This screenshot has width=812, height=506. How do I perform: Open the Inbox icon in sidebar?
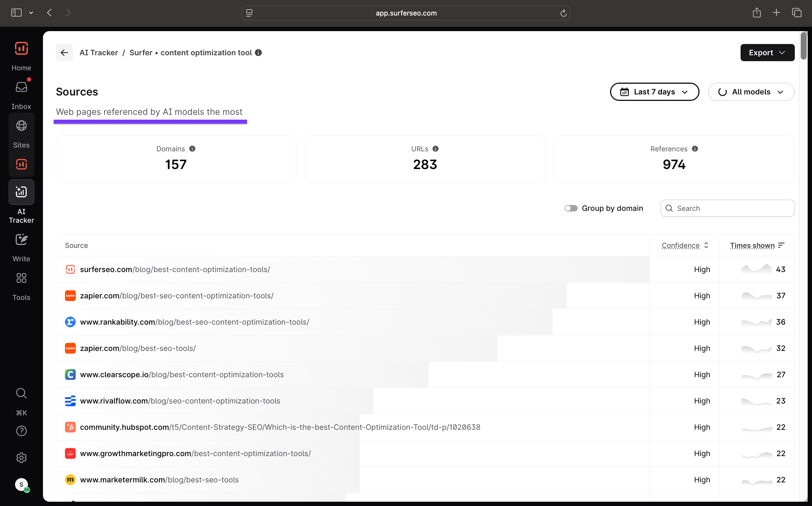point(21,87)
